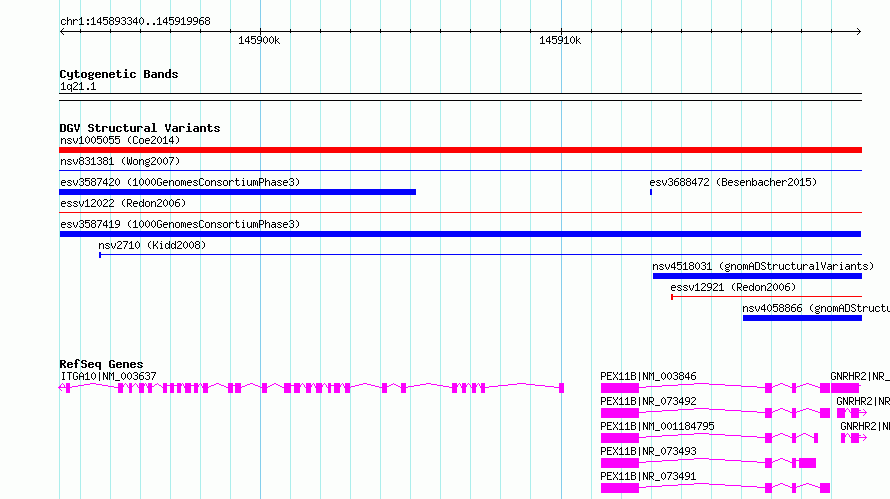This screenshot has height=499, width=890.
Task: Click the GNRHR2 label beside PEX11B|NM_001184795
Action: tap(865, 426)
